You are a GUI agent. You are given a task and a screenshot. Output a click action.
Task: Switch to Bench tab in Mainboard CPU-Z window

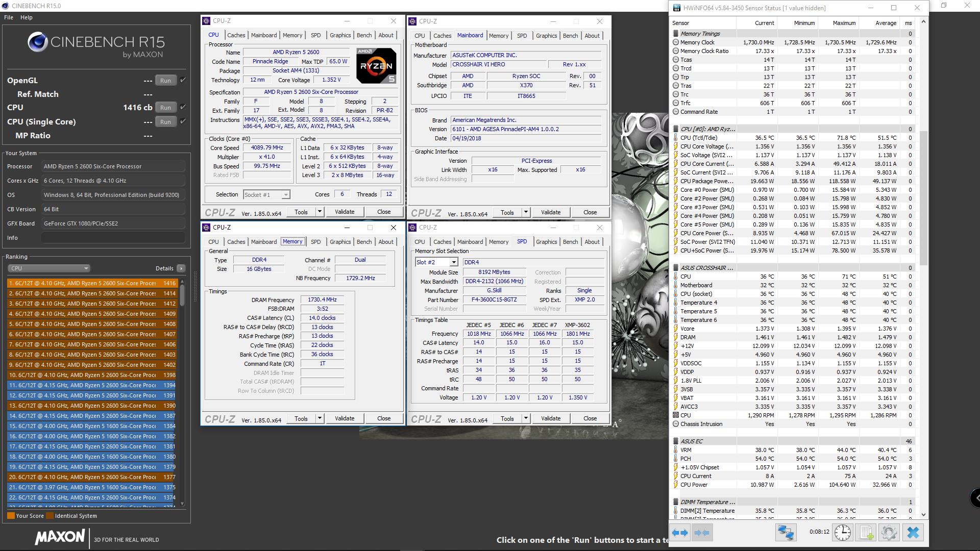(x=570, y=36)
